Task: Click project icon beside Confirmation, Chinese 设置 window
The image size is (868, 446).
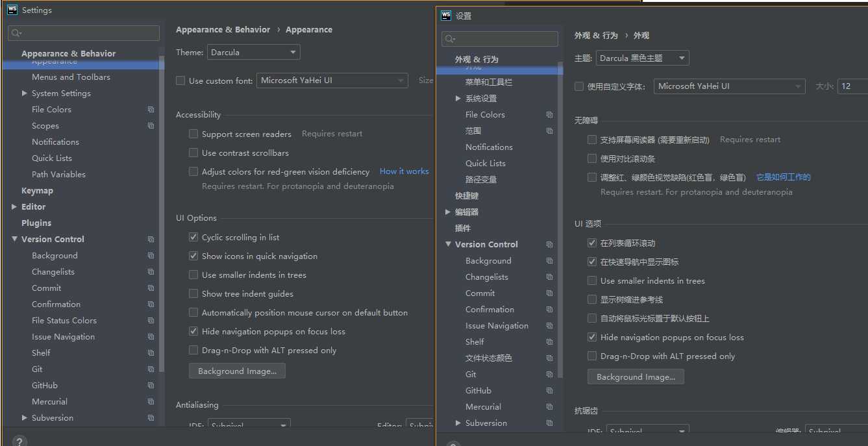Action: [x=549, y=310]
